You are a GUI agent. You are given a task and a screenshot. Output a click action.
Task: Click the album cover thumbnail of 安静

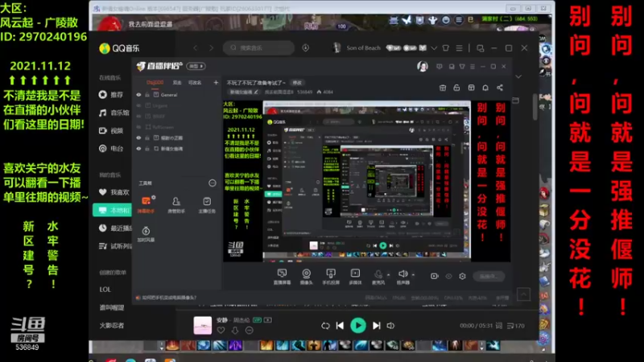203,326
